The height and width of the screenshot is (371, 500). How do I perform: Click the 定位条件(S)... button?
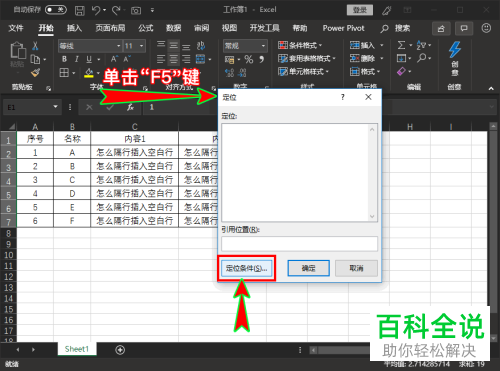[x=247, y=268]
